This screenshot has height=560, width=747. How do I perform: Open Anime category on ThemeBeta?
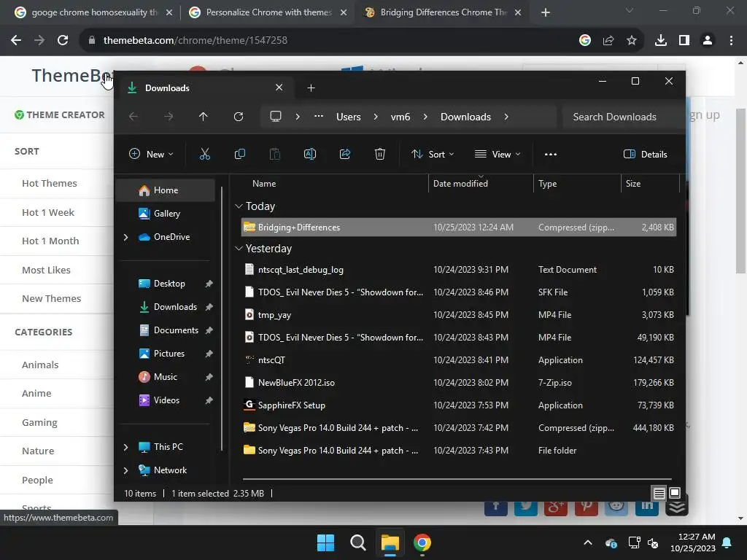(x=36, y=393)
